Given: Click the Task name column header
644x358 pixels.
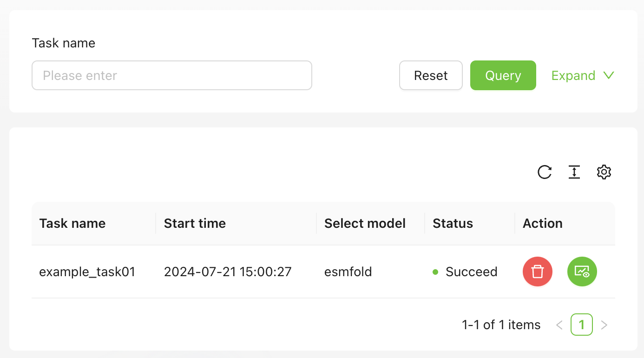Looking at the screenshot, I should coord(72,223).
